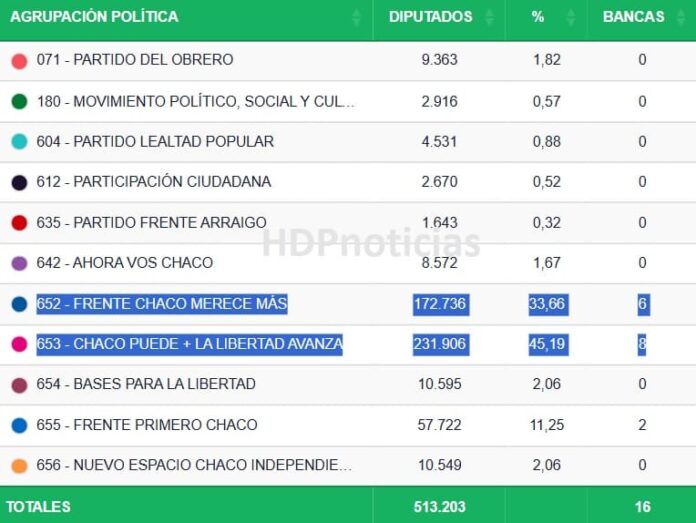Sort table by Diputados column arrows
This screenshot has height=523, width=696.
[489, 17]
